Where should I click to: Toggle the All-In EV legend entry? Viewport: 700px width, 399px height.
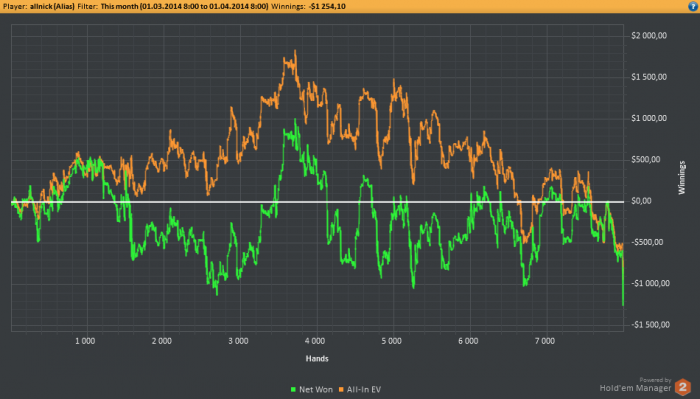[x=360, y=390]
